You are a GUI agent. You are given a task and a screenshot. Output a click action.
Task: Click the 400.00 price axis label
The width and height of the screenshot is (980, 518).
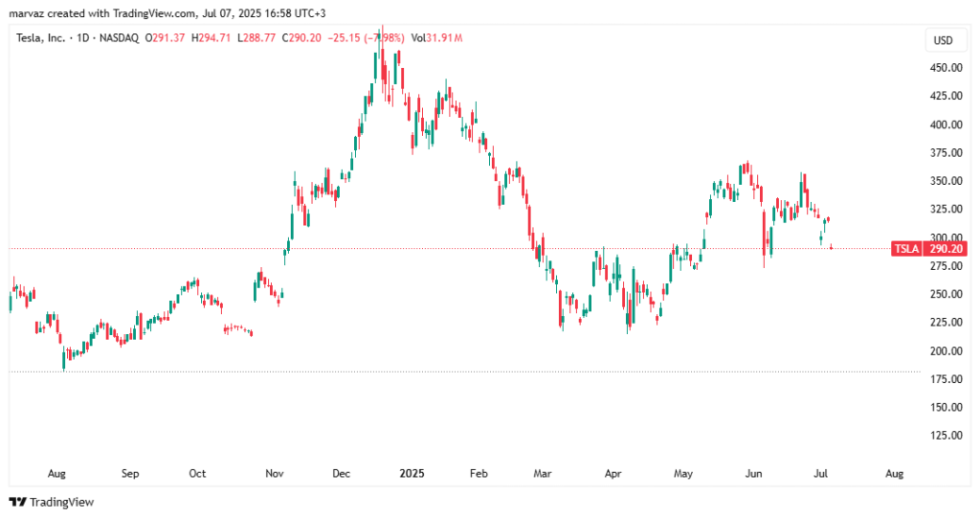tap(947, 124)
